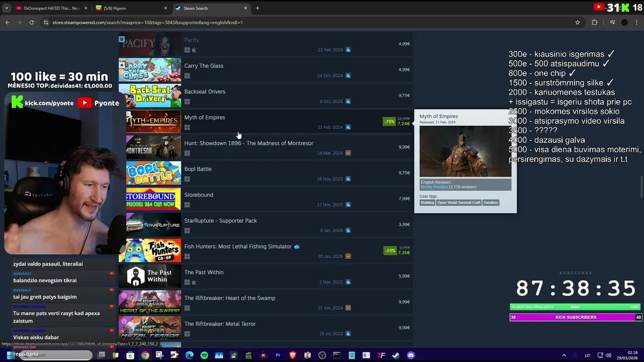Open Brave browser from taskbar

[x=292, y=355]
